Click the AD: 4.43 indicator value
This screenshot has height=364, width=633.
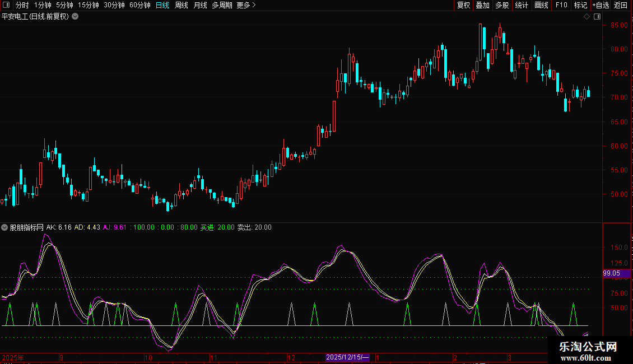(87, 227)
